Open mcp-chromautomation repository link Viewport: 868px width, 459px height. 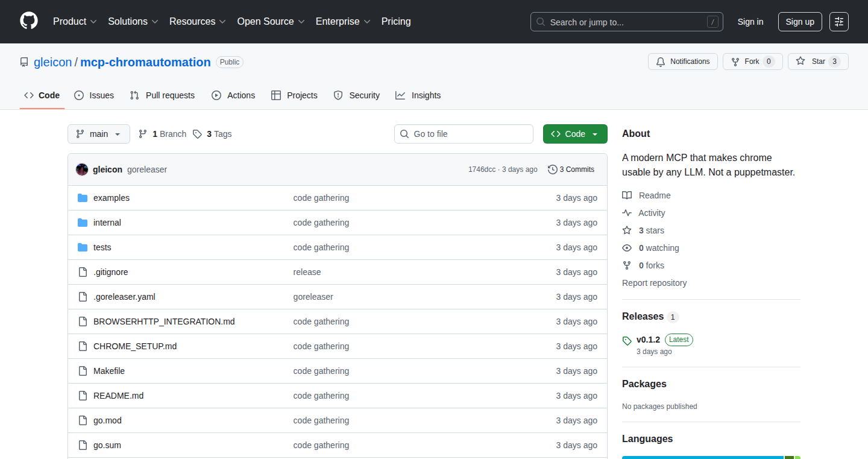point(145,62)
